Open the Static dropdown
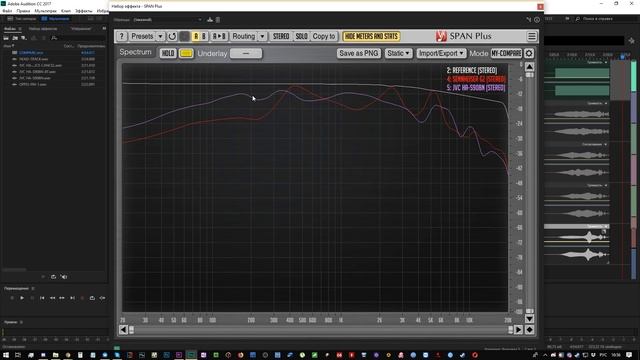640x360 pixels. click(x=398, y=53)
